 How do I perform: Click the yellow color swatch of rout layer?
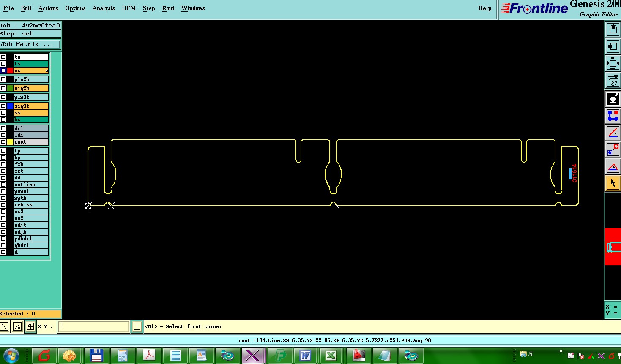[x=10, y=142]
